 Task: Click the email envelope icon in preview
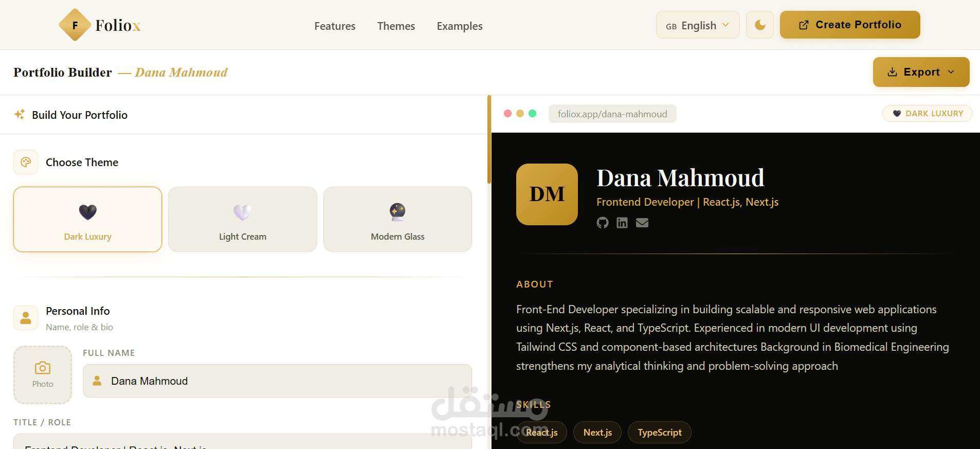[x=642, y=223]
